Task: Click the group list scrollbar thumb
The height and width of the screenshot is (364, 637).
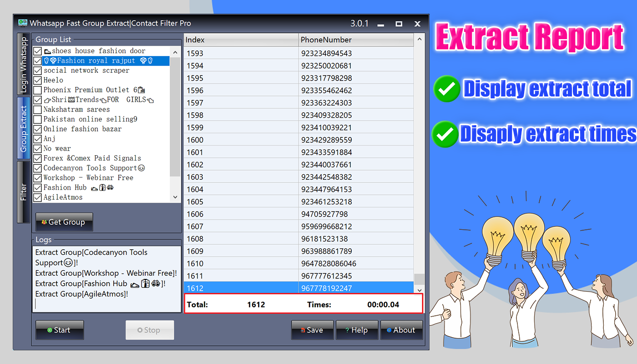Action: 175,116
